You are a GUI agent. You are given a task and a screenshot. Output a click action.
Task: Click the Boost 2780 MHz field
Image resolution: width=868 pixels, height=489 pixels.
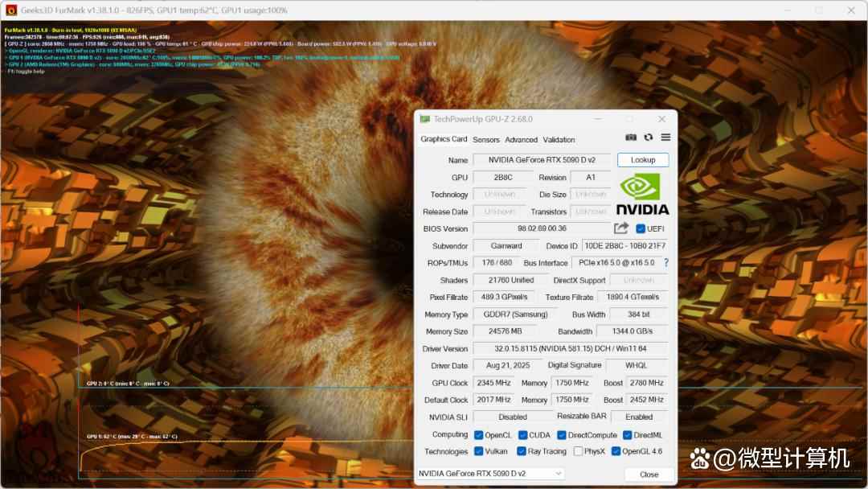pos(646,383)
